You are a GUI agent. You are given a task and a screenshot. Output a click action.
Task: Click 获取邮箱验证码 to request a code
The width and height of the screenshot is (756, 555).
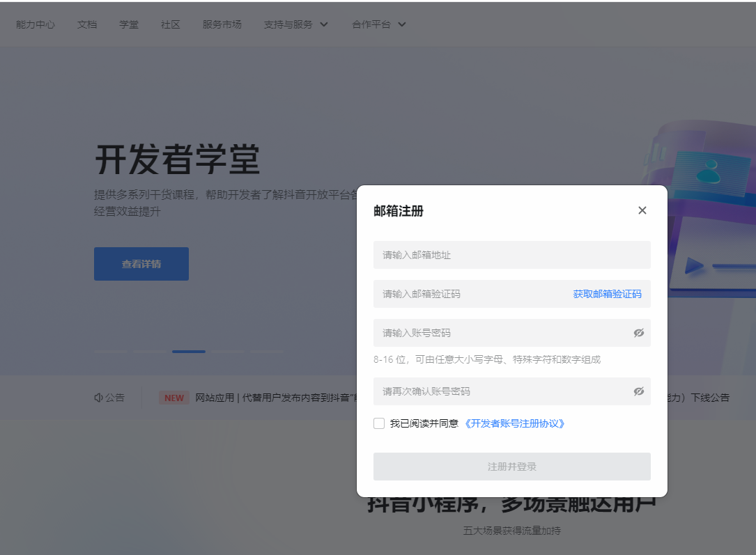tap(607, 294)
